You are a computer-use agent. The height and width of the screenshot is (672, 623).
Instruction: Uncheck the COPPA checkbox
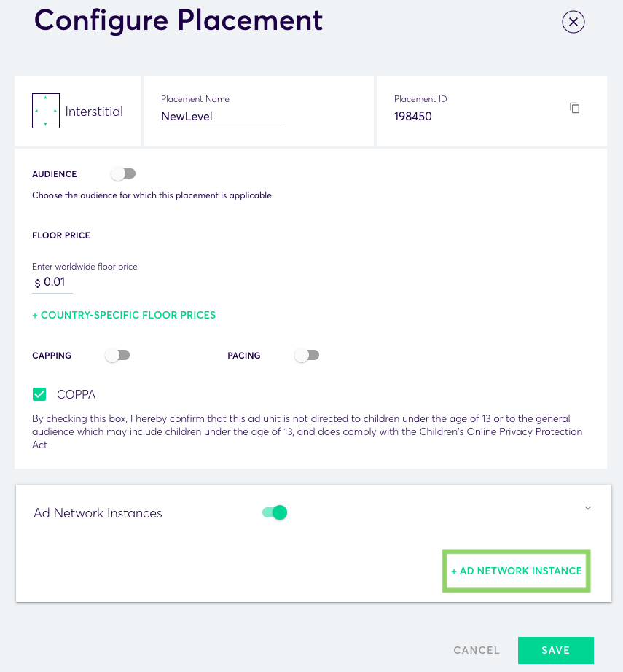click(x=39, y=394)
